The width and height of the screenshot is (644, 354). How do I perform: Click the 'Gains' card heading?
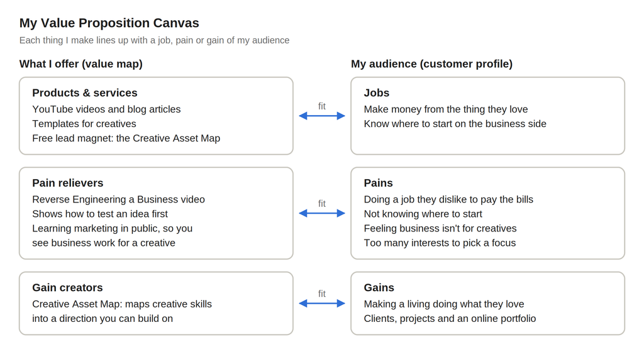tap(379, 287)
